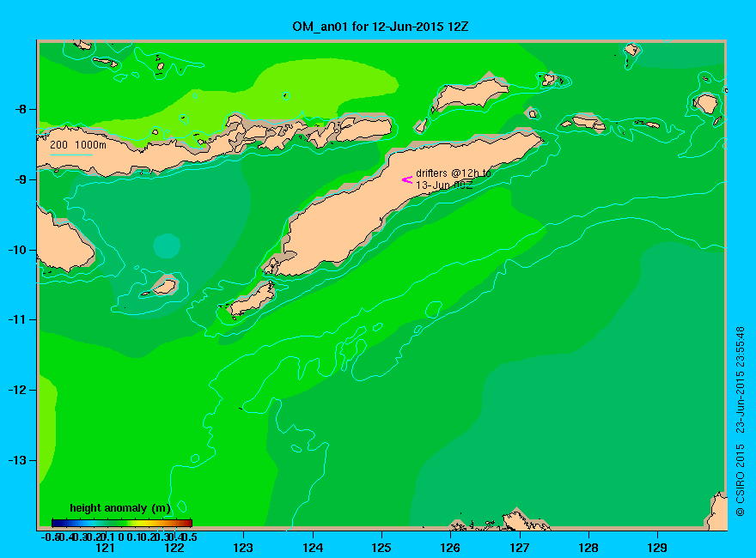Click the green middle of the color bar
The image size is (756, 558).
pyautogui.click(x=122, y=523)
